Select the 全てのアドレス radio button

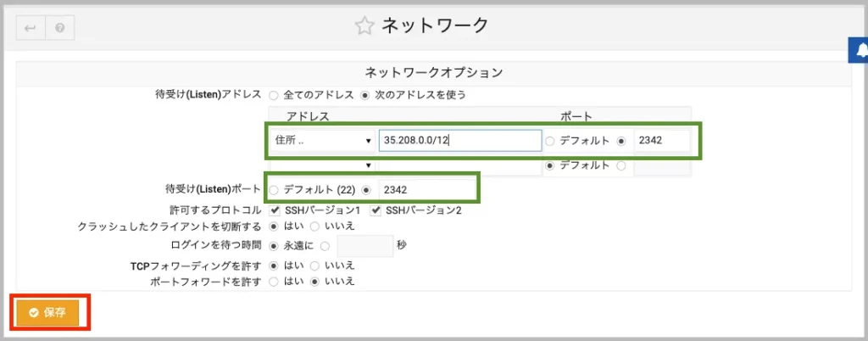[274, 94]
